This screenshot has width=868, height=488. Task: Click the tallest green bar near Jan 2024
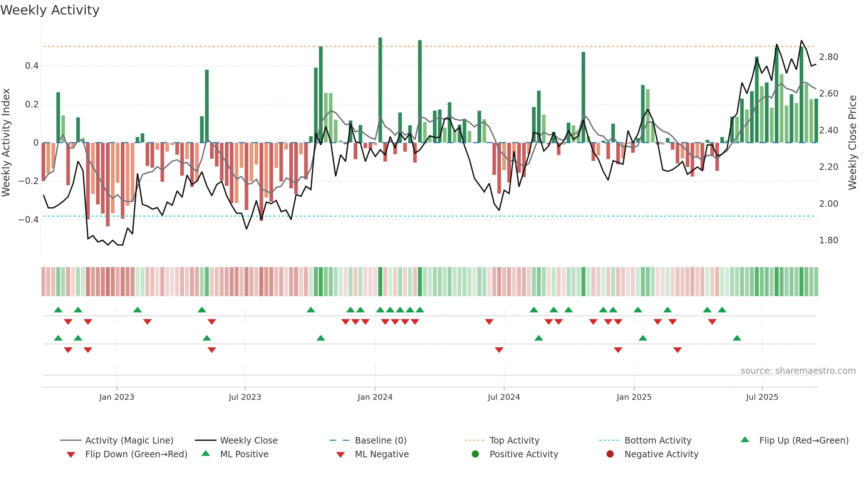coord(380,90)
